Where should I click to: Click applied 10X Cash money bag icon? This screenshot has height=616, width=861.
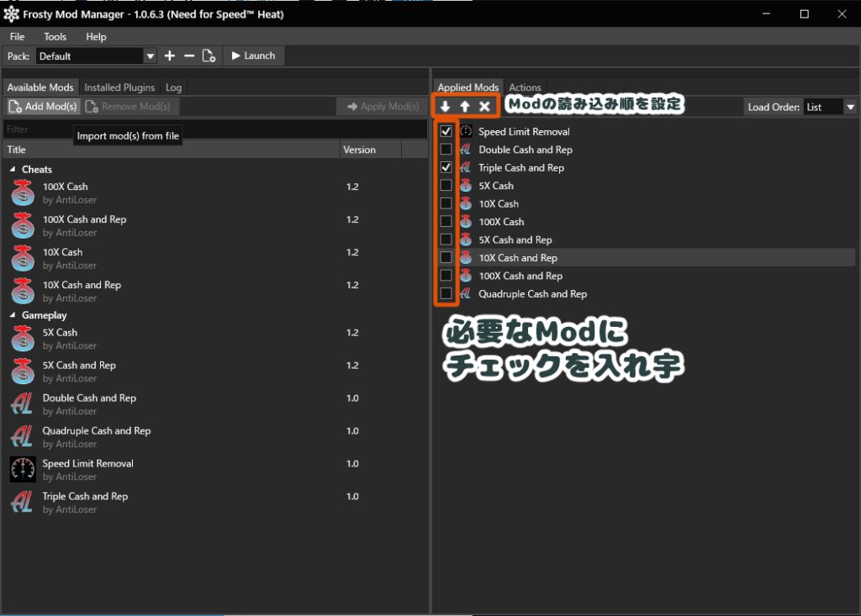click(x=466, y=203)
